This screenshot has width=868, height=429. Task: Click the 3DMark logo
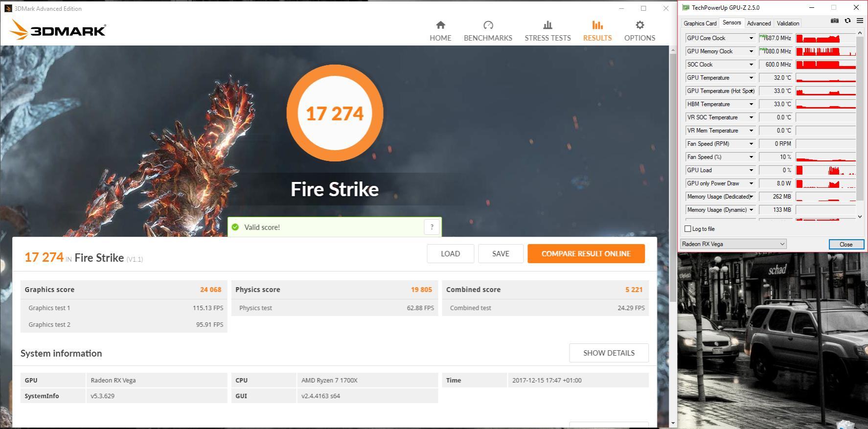coord(58,29)
